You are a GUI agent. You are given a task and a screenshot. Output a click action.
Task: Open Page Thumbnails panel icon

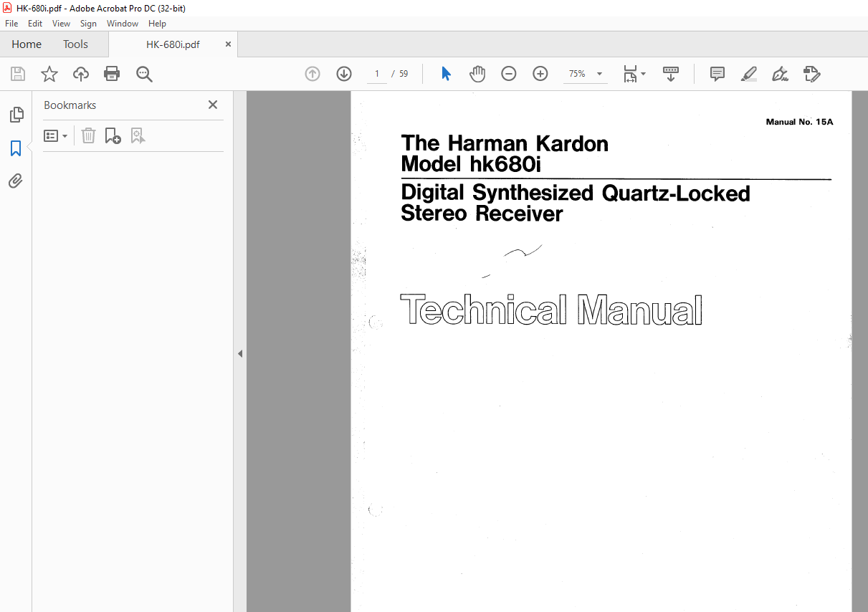pos(16,115)
